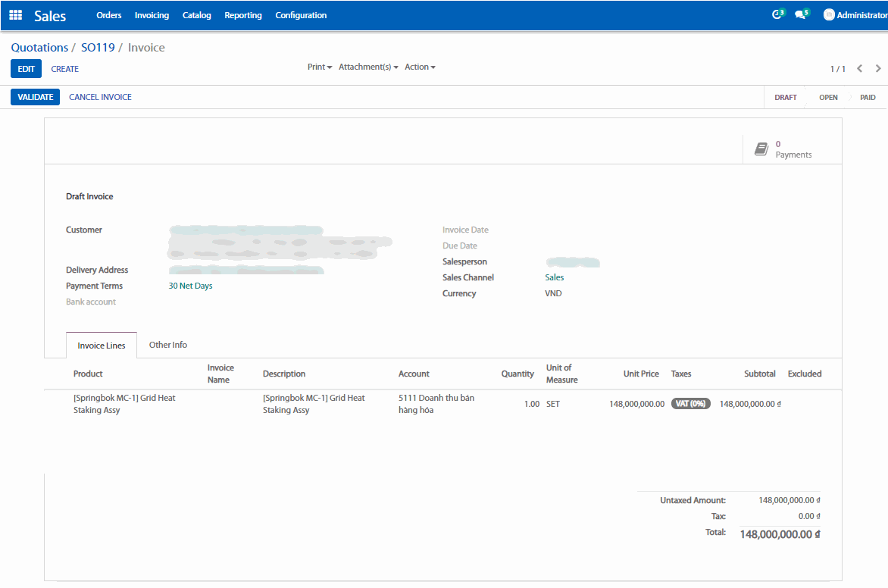Click Cancel Invoice button
This screenshot has height=588, width=888.
[100, 97]
